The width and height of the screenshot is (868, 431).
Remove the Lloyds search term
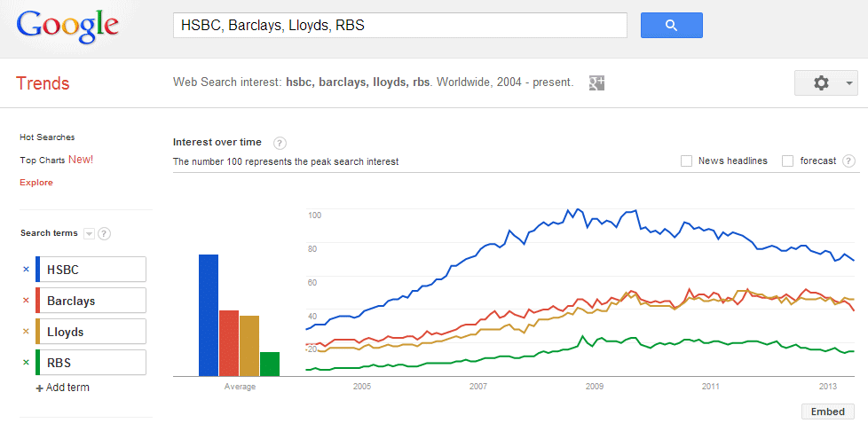coord(26,332)
